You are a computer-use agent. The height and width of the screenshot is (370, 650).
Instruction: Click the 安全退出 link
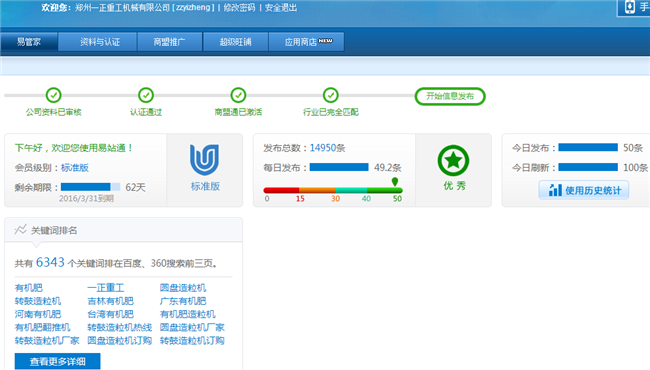pos(281,8)
